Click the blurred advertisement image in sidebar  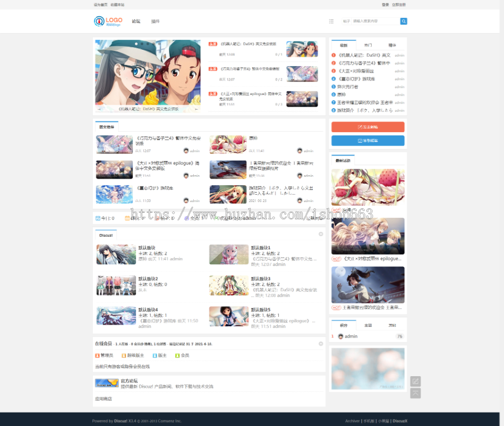click(x=368, y=369)
